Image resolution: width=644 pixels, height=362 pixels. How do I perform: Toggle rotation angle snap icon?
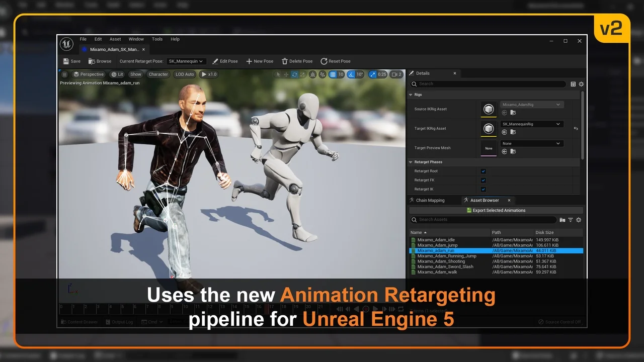pyautogui.click(x=350, y=74)
